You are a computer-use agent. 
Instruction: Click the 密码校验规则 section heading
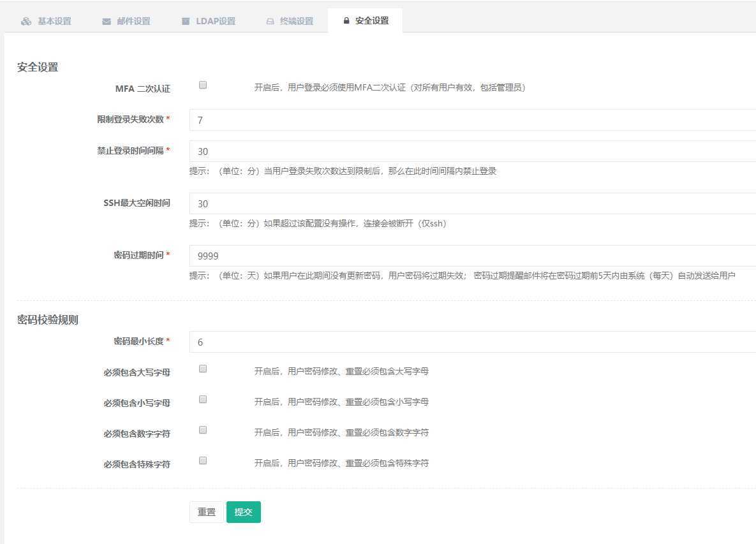pyautogui.click(x=48, y=320)
